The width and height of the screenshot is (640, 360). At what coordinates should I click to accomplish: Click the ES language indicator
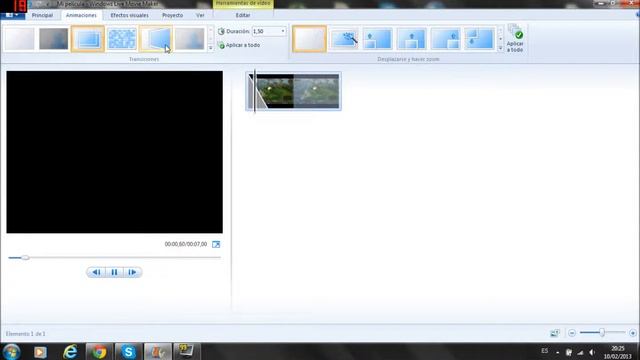click(x=544, y=351)
